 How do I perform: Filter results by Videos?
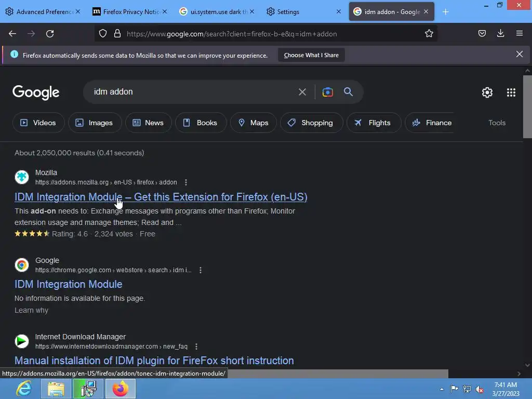38,123
